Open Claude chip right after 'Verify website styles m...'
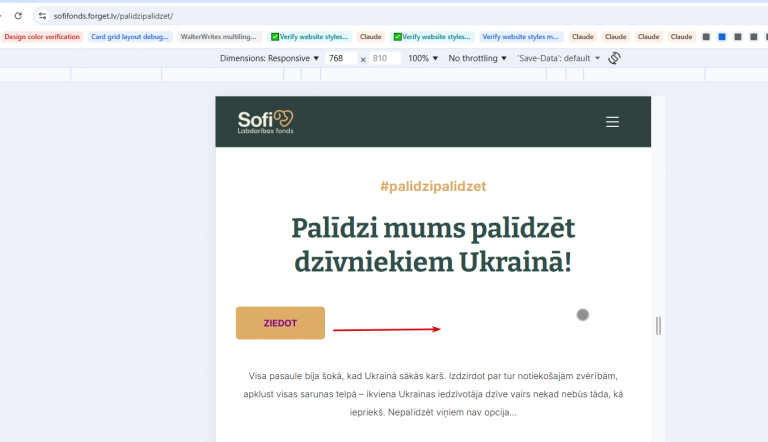 click(582, 37)
